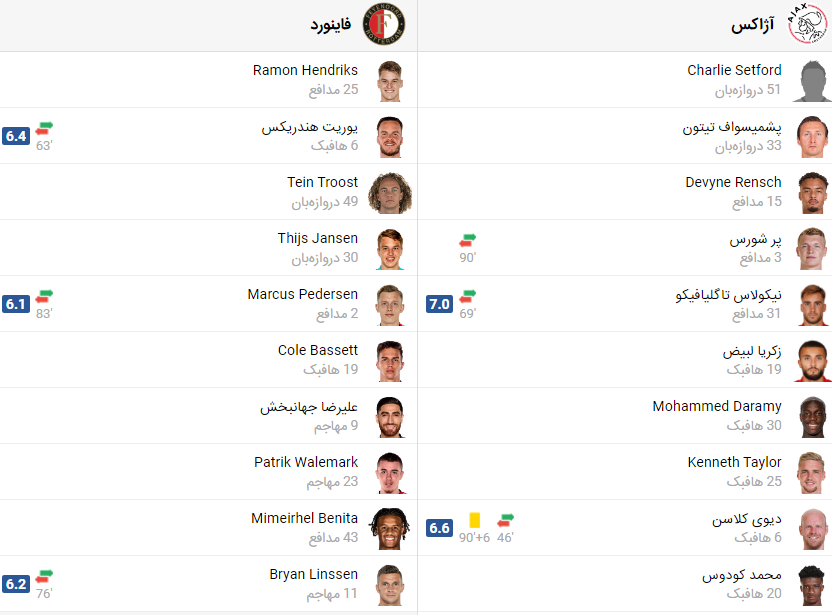Click the 6.6 rating badge
The height and width of the screenshot is (615, 832).
[439, 528]
